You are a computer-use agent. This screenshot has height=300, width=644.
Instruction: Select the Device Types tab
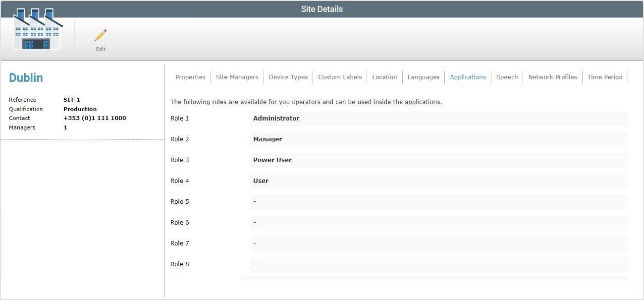[x=288, y=77]
